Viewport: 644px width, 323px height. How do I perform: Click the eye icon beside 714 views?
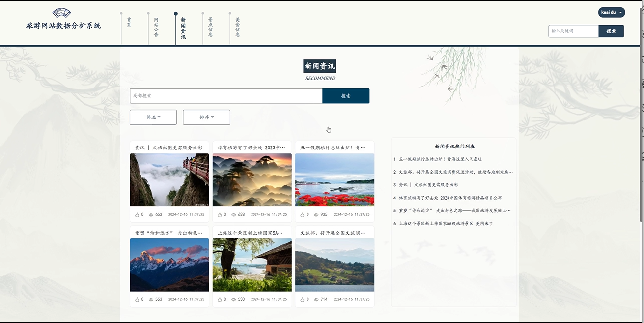pyautogui.click(x=316, y=300)
